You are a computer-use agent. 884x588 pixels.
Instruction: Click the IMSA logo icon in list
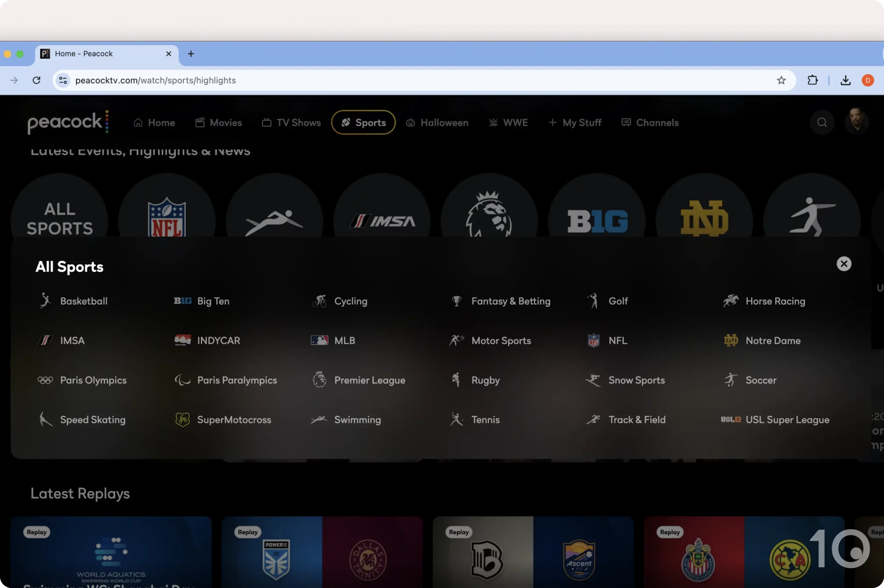tap(45, 341)
